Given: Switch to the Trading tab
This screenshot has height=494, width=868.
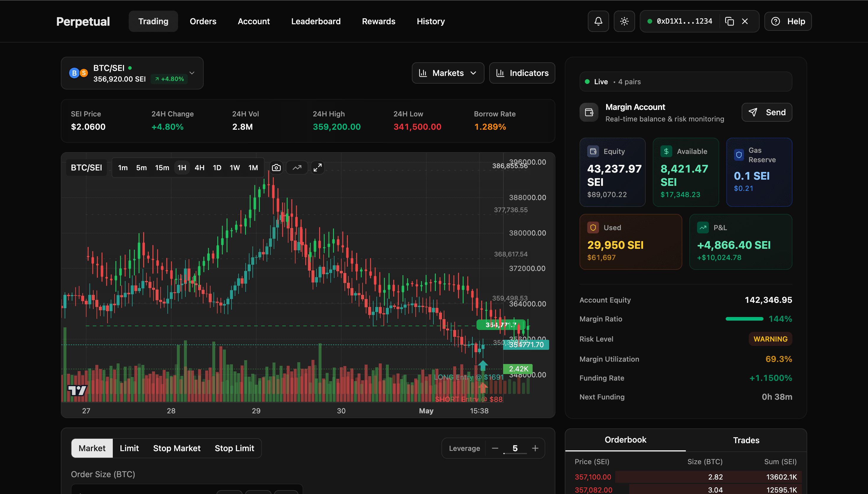Looking at the screenshot, I should [x=153, y=21].
